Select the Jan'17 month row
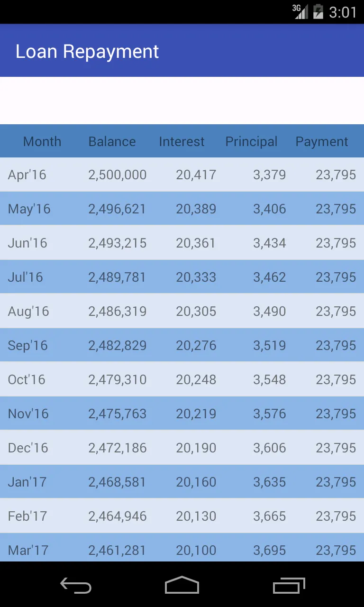 [x=182, y=482]
